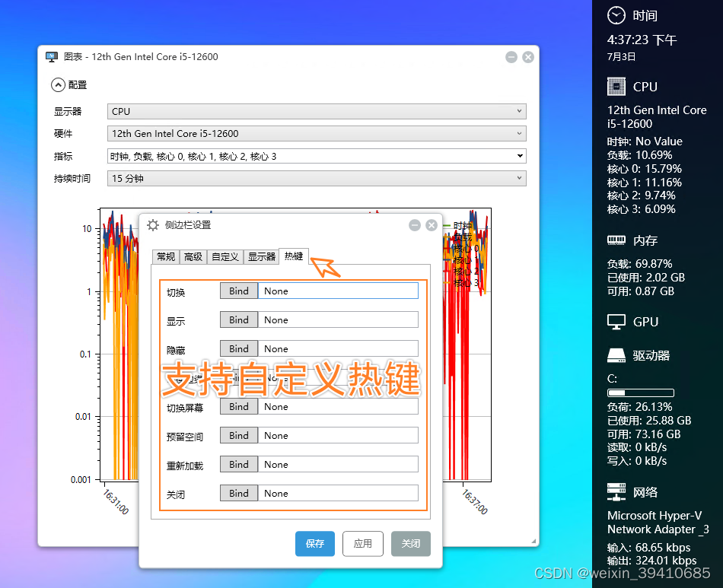Click Bind button for 隐藏

239,349
